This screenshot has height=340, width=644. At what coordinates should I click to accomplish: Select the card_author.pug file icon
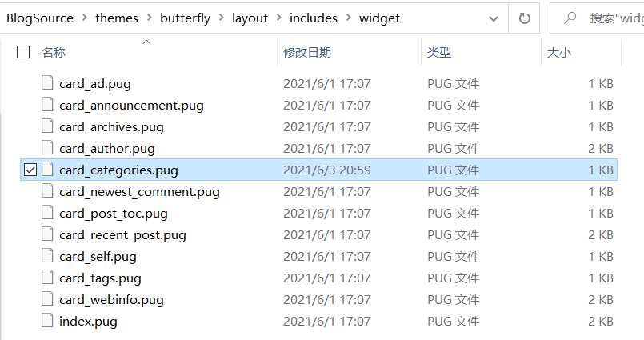[x=47, y=148]
